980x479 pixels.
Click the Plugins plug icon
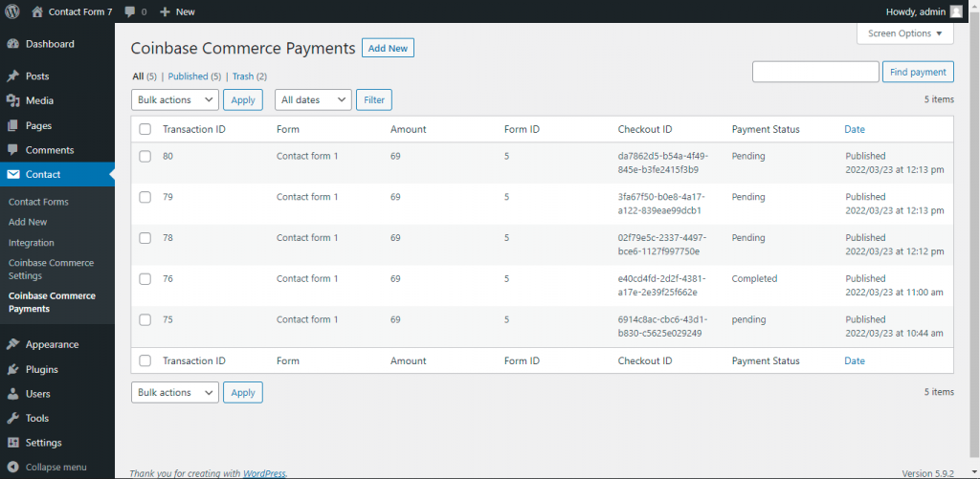(12, 369)
